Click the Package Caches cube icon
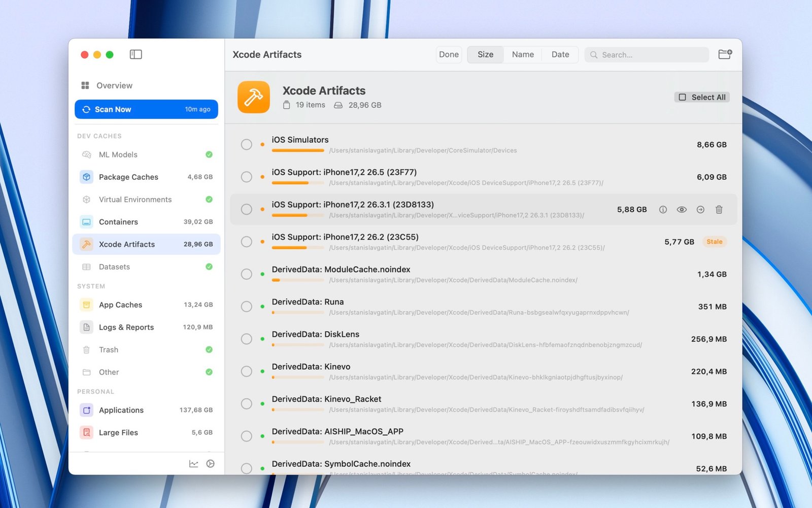812x508 pixels. click(x=86, y=177)
